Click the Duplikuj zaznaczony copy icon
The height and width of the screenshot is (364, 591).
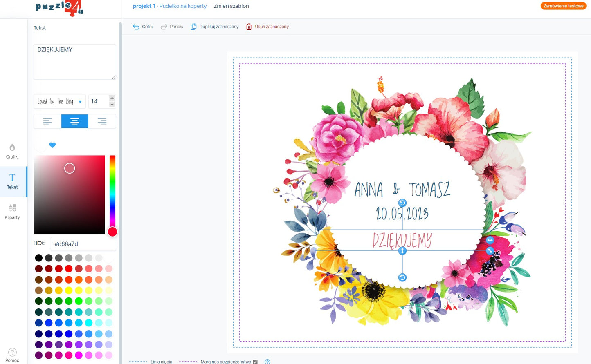[x=193, y=27]
